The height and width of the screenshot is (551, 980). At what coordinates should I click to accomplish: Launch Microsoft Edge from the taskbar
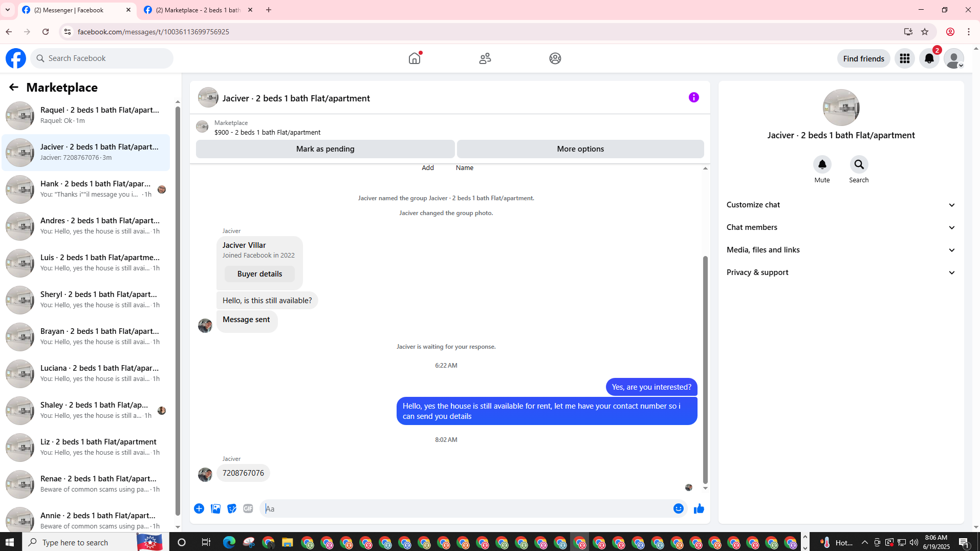click(x=229, y=542)
